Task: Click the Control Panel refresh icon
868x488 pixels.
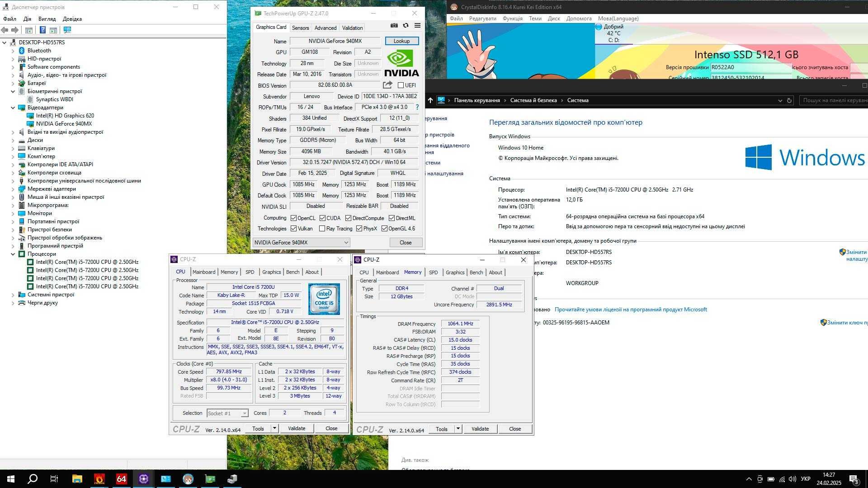Action: (x=789, y=100)
